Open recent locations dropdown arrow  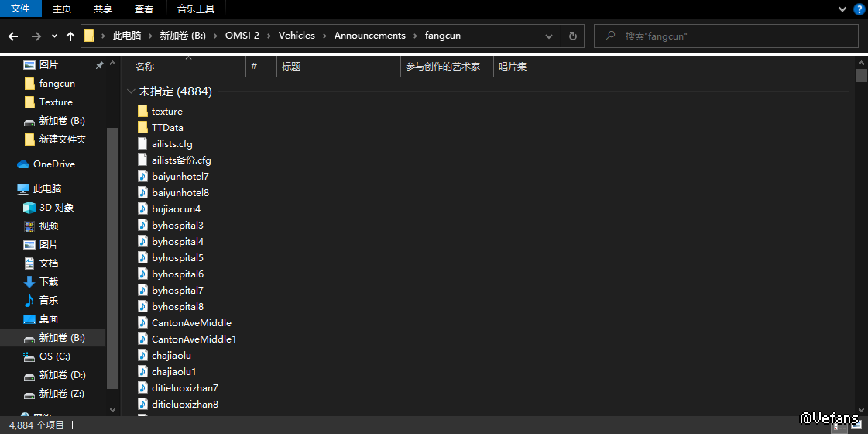[x=54, y=36]
